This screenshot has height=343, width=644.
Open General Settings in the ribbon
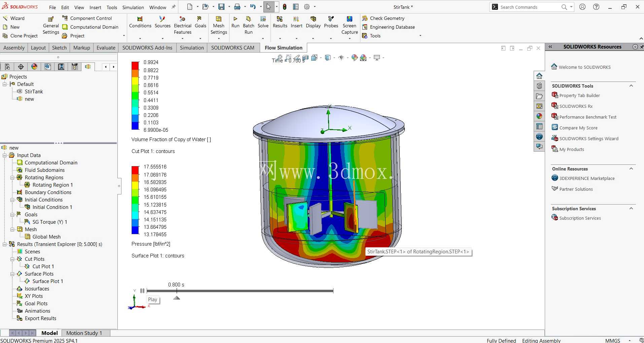(51, 26)
